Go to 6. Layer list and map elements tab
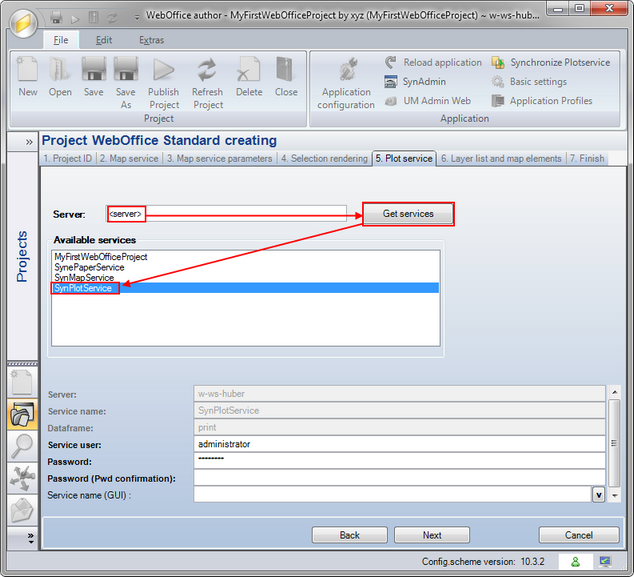Viewport: 634px width, 577px height. coord(501,159)
